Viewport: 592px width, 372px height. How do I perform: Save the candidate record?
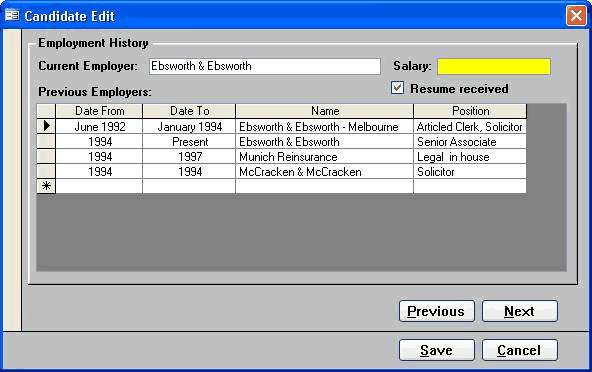coord(436,350)
